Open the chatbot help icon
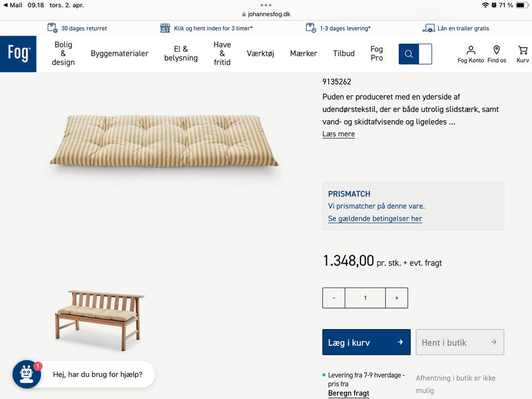 click(27, 375)
